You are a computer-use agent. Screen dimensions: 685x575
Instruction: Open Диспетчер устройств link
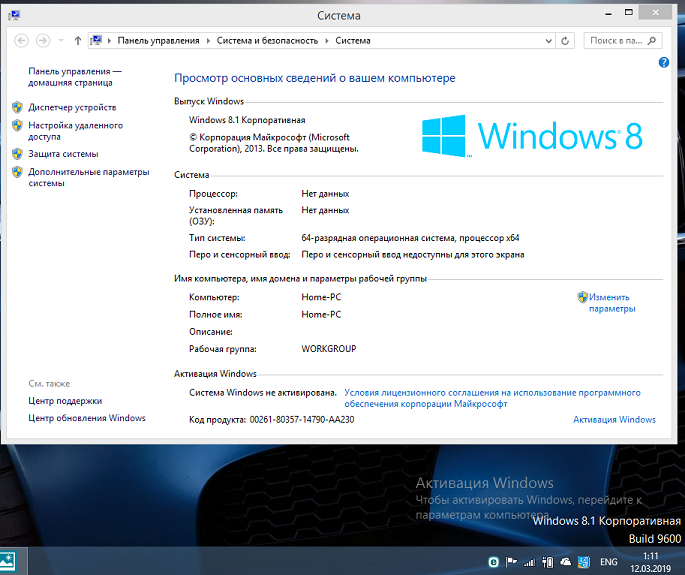(72, 107)
